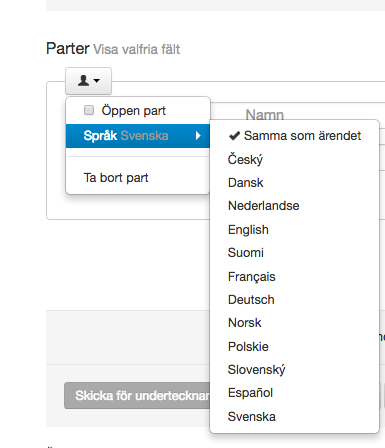The width and height of the screenshot is (385, 448).
Task: Set language to Polskie
Action: pos(295,347)
